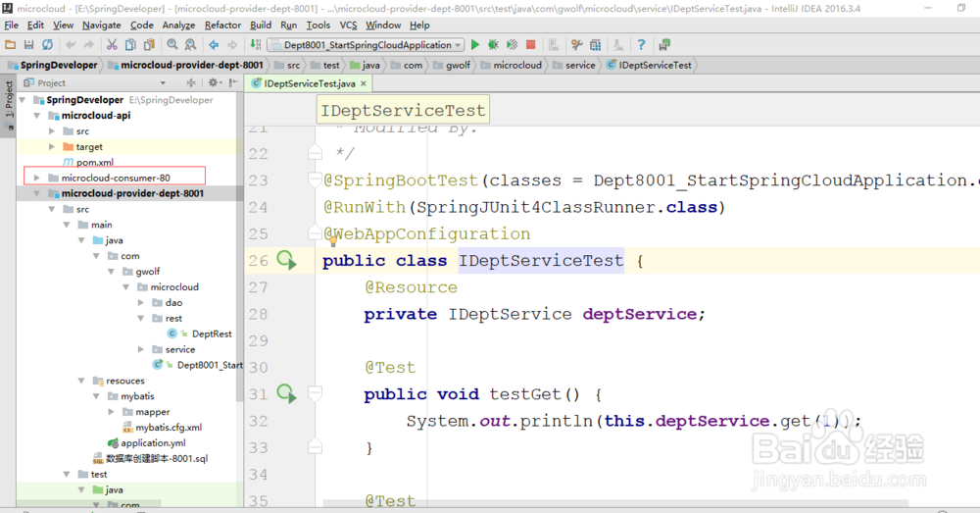Open Project panel gear settings
This screenshot has width=980, height=513.
(214, 82)
